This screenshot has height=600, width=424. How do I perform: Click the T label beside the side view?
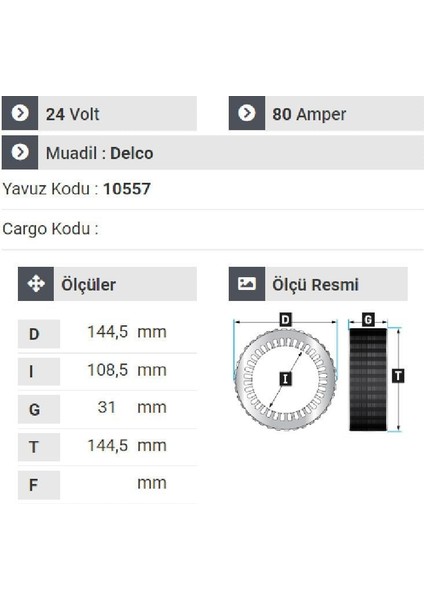click(x=398, y=375)
